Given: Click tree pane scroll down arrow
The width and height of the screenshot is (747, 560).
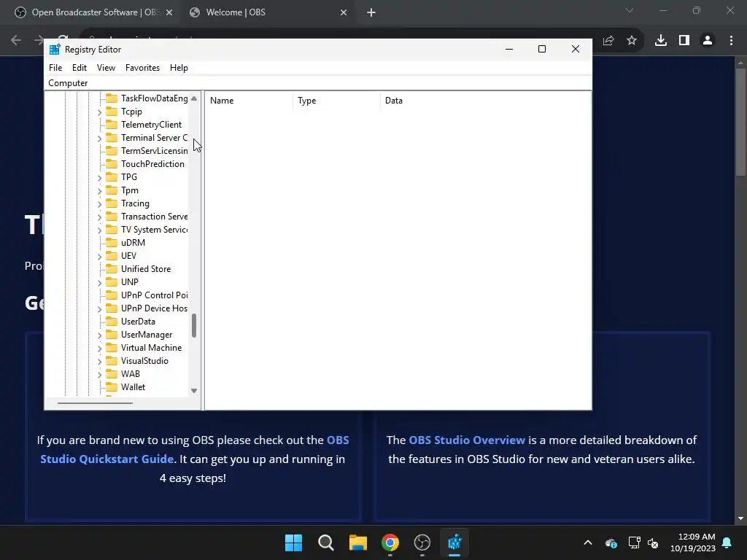Looking at the screenshot, I should click(x=194, y=391).
